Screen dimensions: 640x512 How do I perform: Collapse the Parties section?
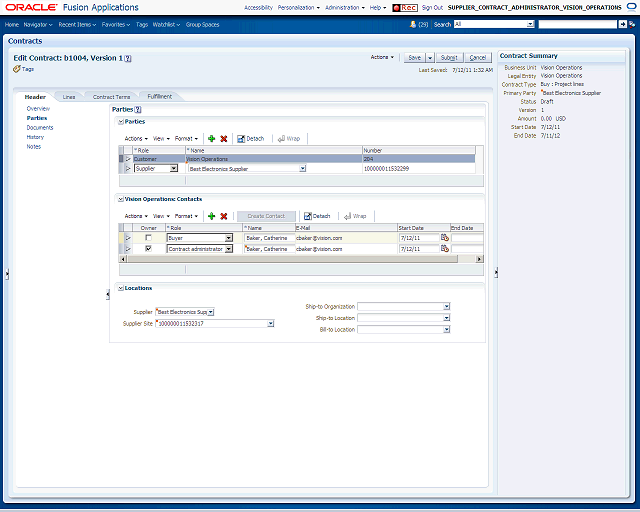tap(121, 122)
